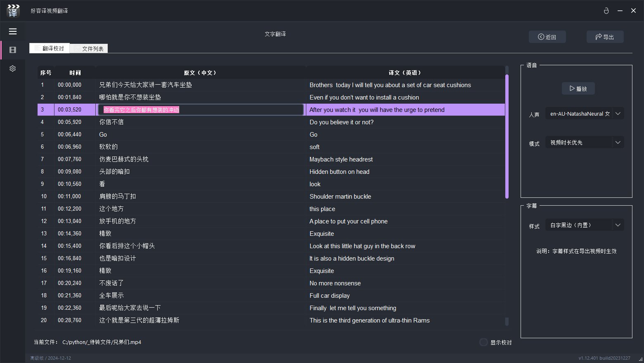Play voice preview with 播放 button

click(578, 88)
